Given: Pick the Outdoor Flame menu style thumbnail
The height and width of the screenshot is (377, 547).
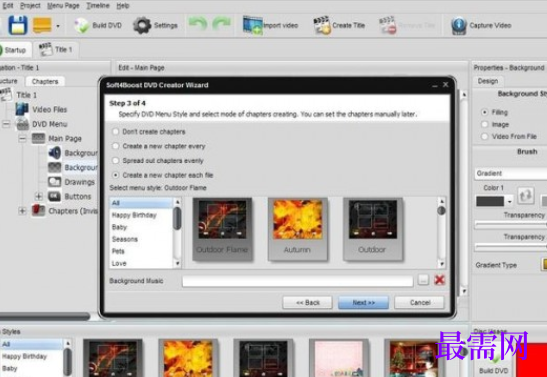Looking at the screenshot, I should click(x=222, y=229).
